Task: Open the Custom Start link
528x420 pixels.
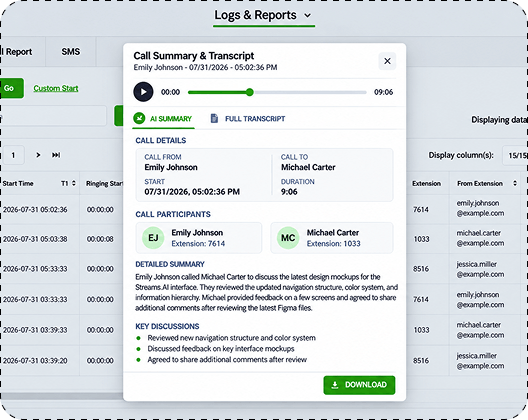Action: click(56, 88)
